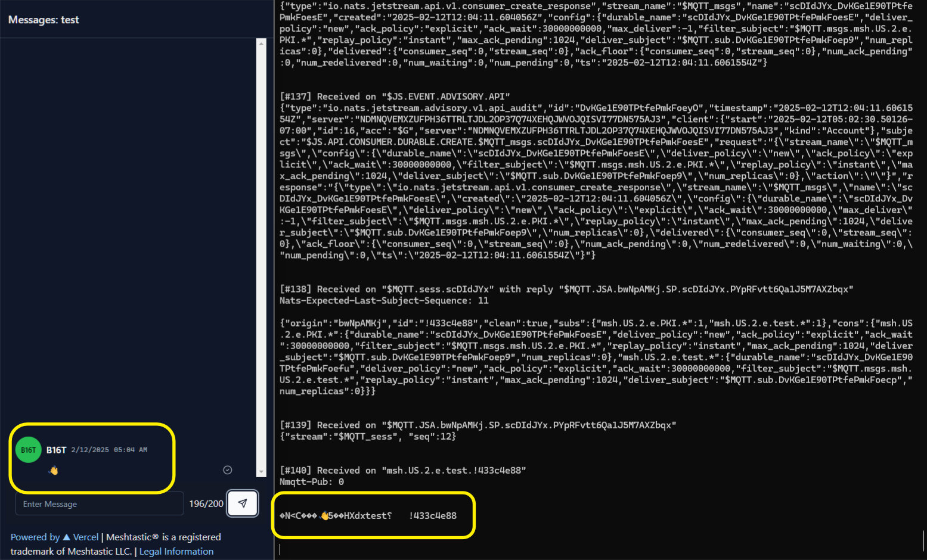
Task: Click the B16T sender name
Action: click(56, 450)
